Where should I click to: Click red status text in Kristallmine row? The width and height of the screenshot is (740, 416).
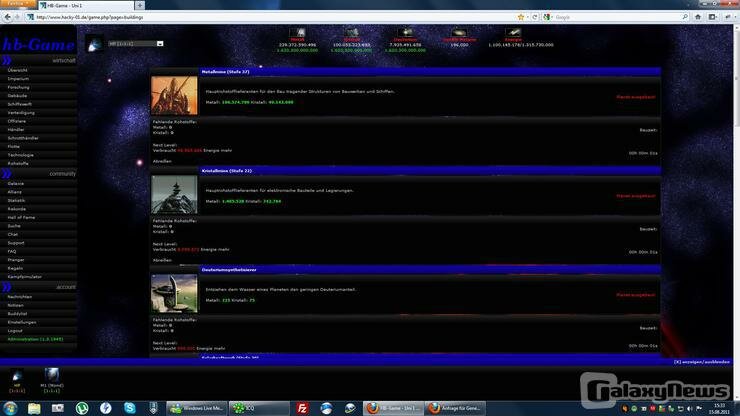click(x=636, y=196)
